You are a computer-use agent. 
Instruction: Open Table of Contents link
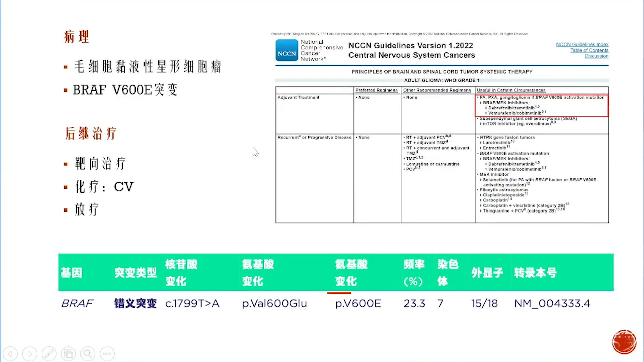click(x=589, y=50)
